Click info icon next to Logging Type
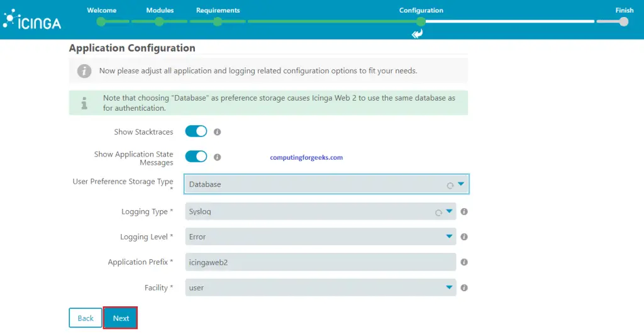The height and width of the screenshot is (334, 644). click(464, 211)
